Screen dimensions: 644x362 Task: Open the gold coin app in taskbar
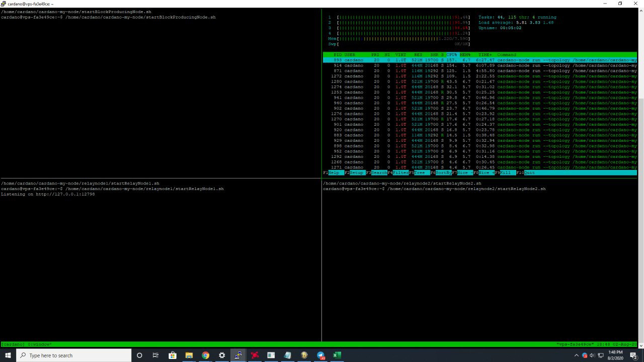[x=304, y=355]
